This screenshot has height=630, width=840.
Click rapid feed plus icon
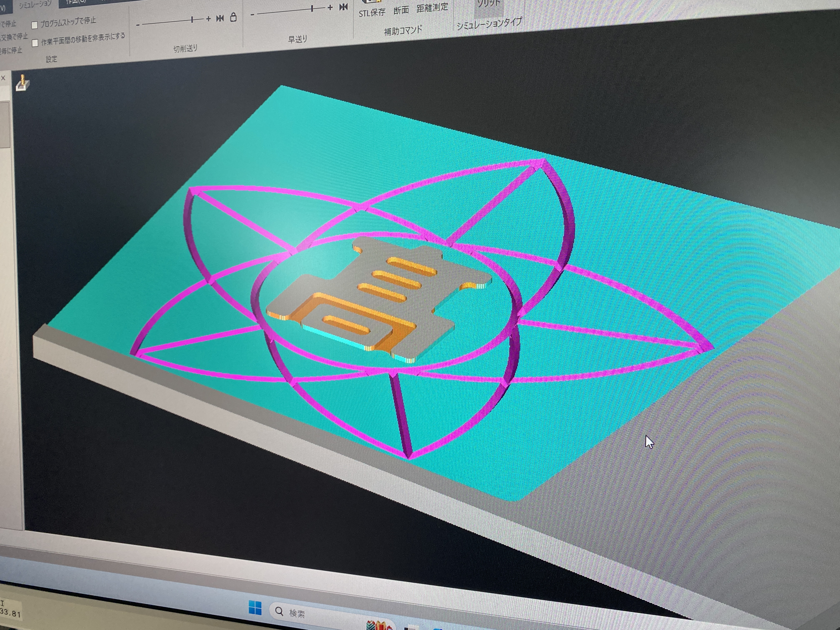tap(330, 7)
